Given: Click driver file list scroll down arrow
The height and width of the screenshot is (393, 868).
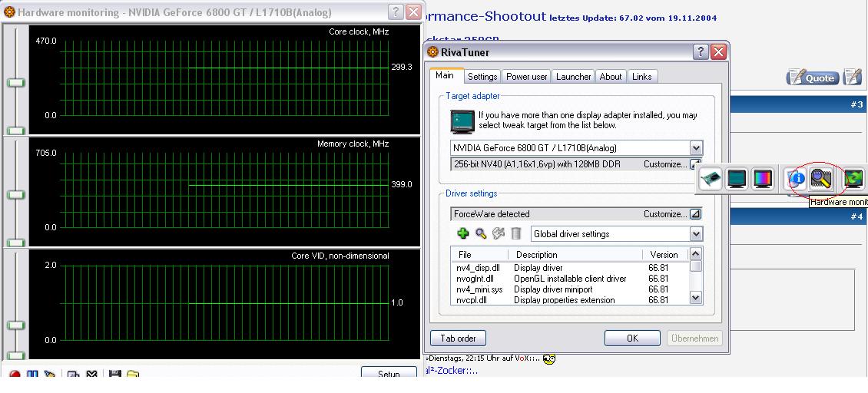Looking at the screenshot, I should point(697,298).
